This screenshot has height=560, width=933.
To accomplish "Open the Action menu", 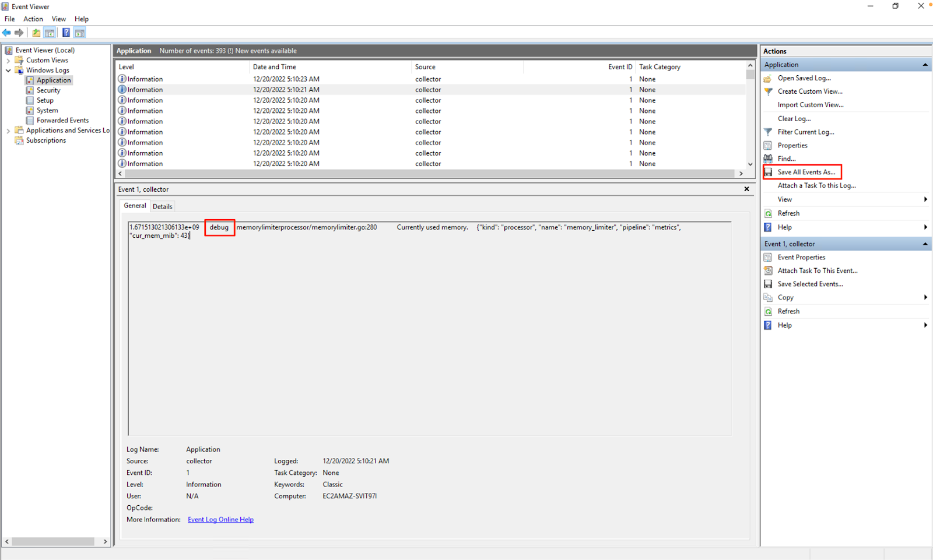I will coord(33,19).
